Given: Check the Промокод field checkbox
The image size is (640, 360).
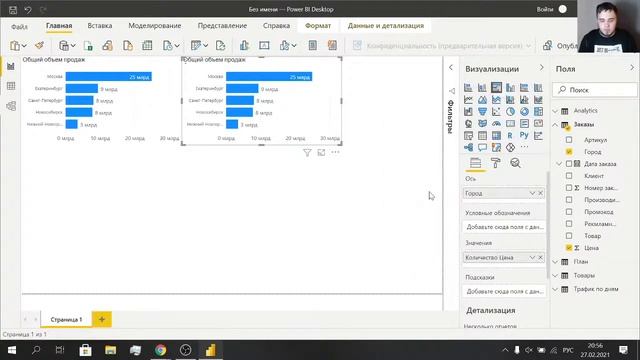Looking at the screenshot, I should pos(569,212).
